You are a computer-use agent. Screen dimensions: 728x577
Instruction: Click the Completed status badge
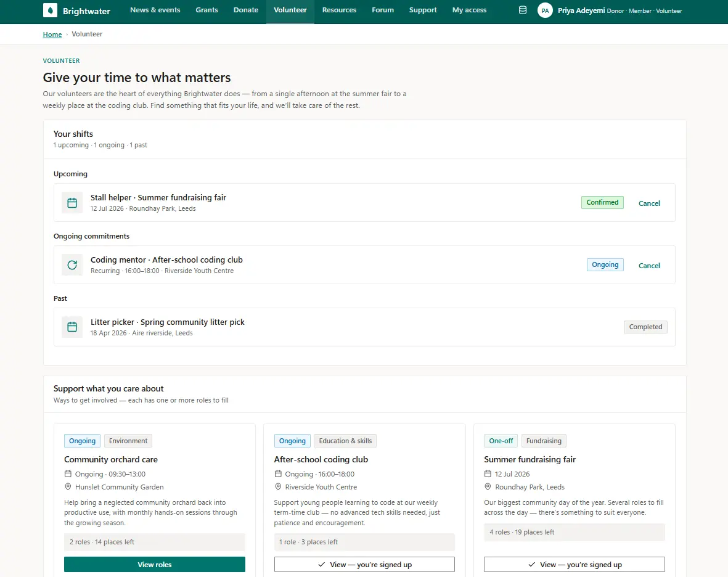pyautogui.click(x=645, y=327)
